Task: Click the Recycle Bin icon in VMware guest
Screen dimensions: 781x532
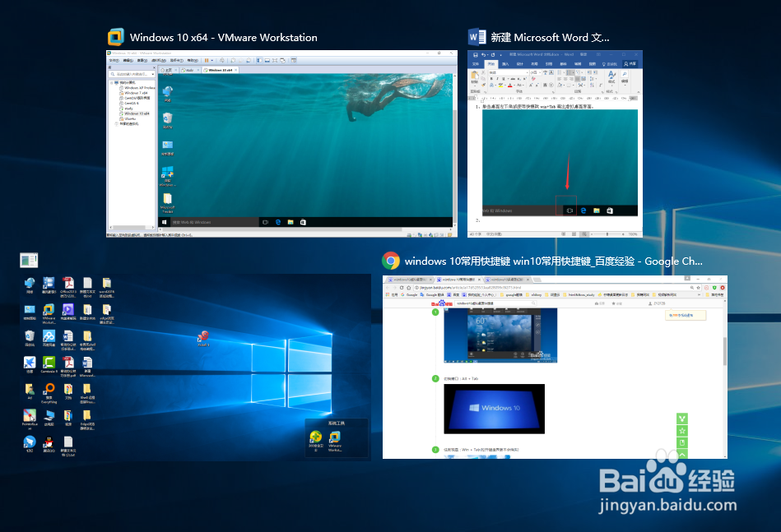Action: click(167, 120)
